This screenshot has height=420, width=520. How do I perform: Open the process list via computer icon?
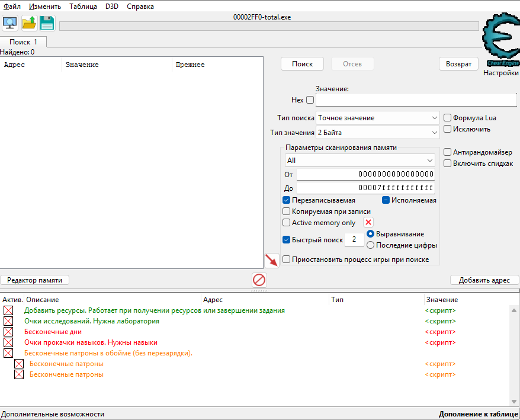tap(9, 23)
